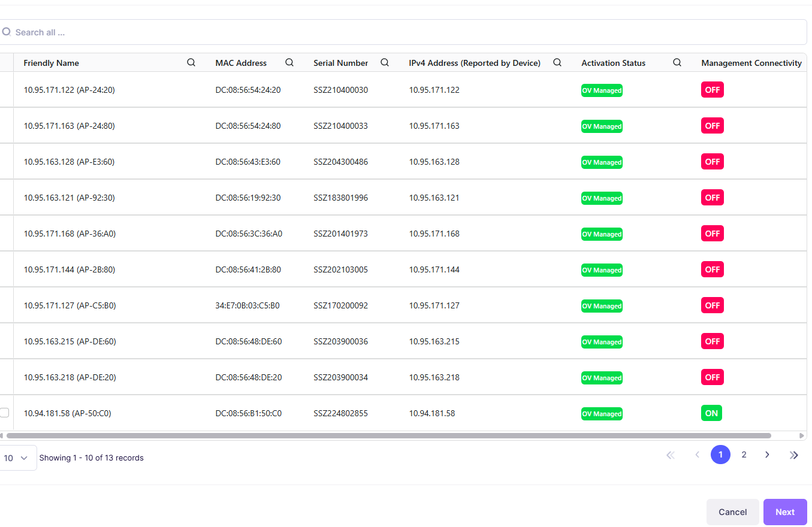This screenshot has width=812, height=527.
Task: Click the OFF badge for 10.95.171.122 row
Action: point(713,90)
